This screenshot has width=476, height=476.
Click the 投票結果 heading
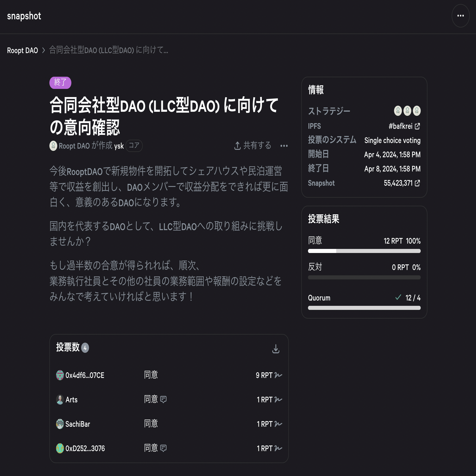pos(324,219)
